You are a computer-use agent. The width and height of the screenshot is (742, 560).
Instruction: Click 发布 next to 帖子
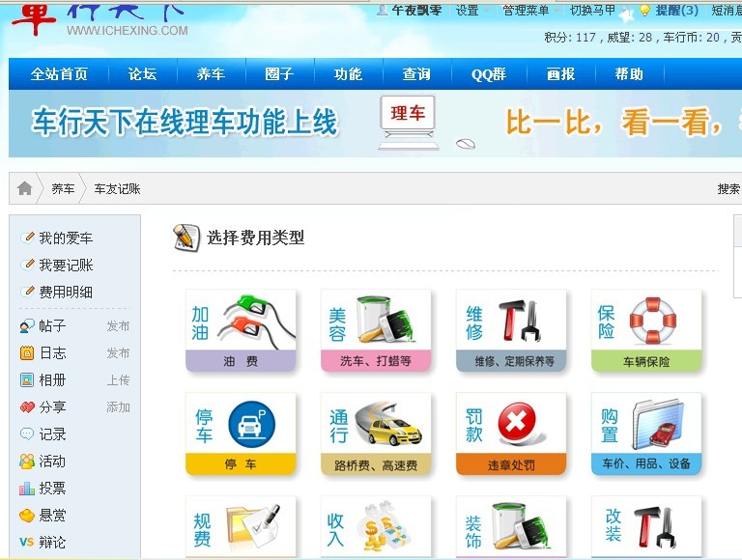coord(118,326)
